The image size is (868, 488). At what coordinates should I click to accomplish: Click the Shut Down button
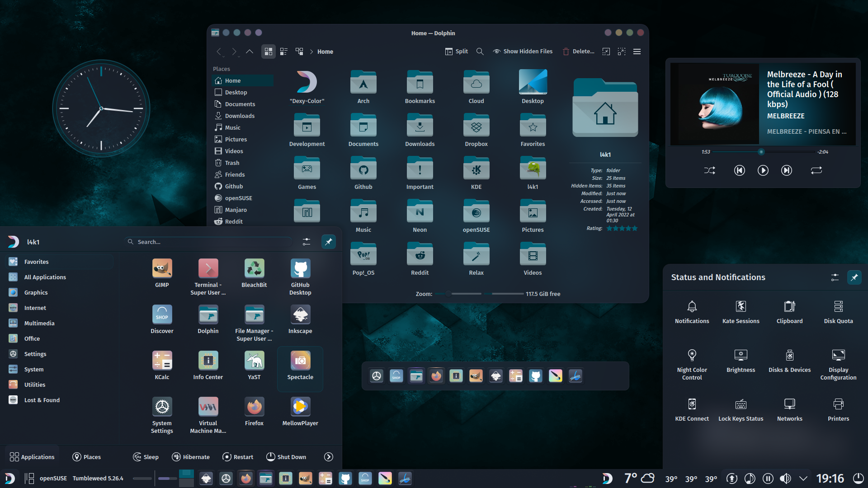[286, 457]
